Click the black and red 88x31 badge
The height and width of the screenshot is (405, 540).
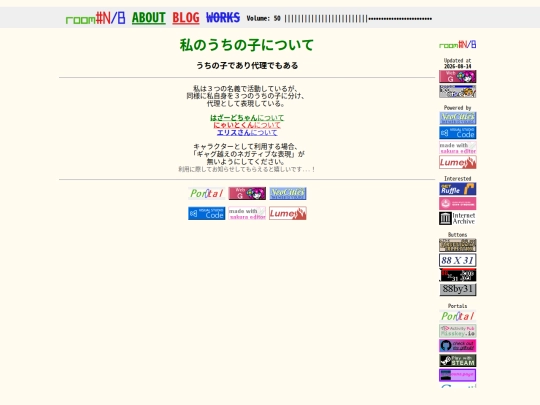click(x=458, y=275)
